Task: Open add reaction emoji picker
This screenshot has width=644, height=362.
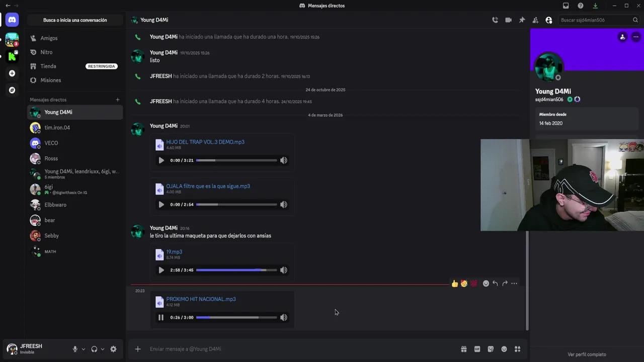Action: pyautogui.click(x=486, y=284)
